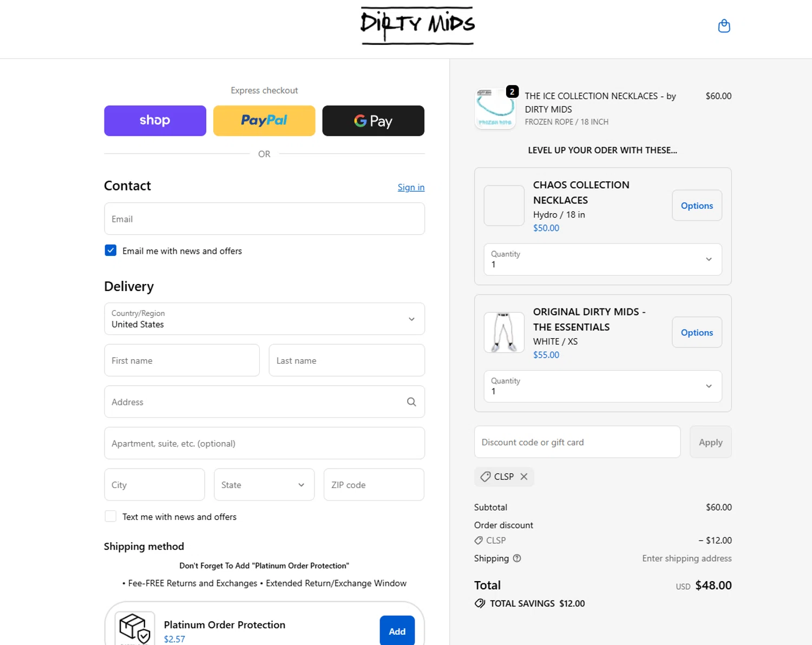
Task: Click the $55.00 Original Dirty Mids price
Action: (x=546, y=355)
